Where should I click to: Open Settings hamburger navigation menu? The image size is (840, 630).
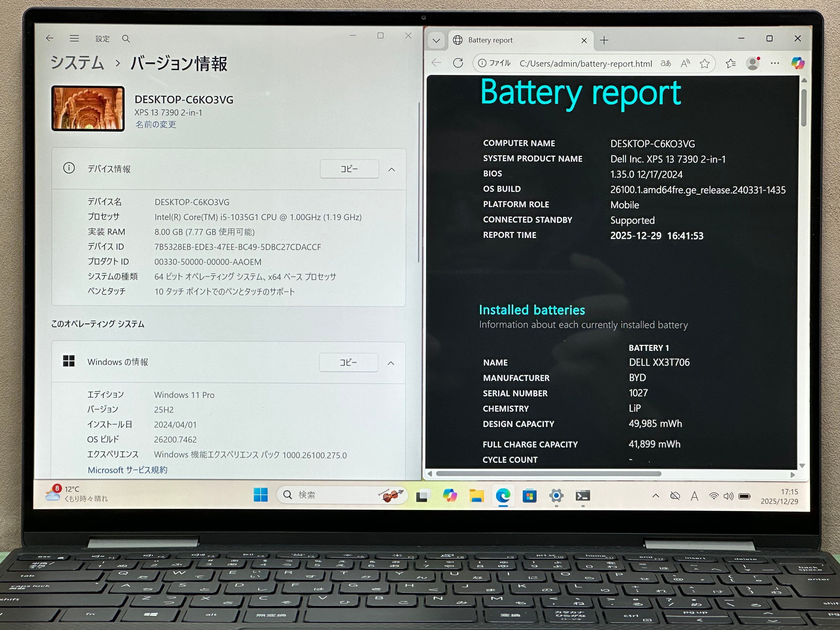(x=74, y=38)
